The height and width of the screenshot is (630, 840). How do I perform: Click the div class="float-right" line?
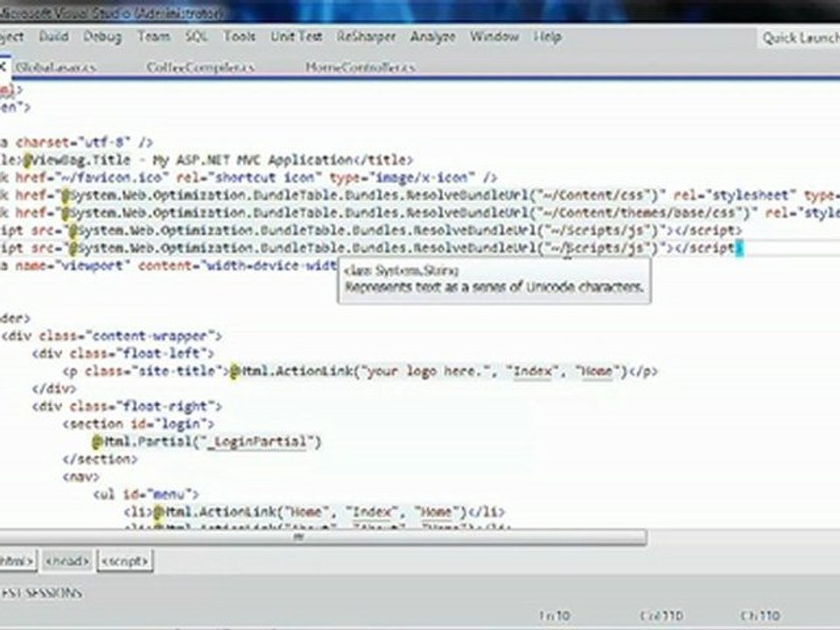pyautogui.click(x=127, y=406)
